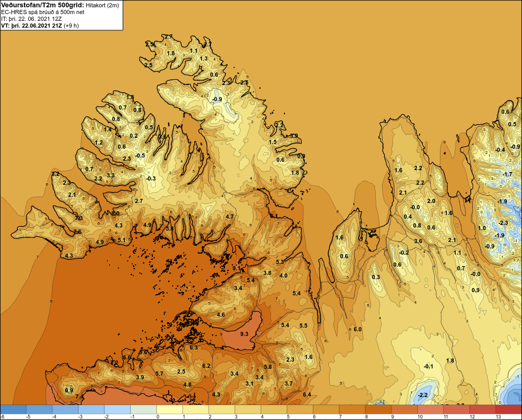Click the '-2.2' value in the blue area

[x=422, y=395]
